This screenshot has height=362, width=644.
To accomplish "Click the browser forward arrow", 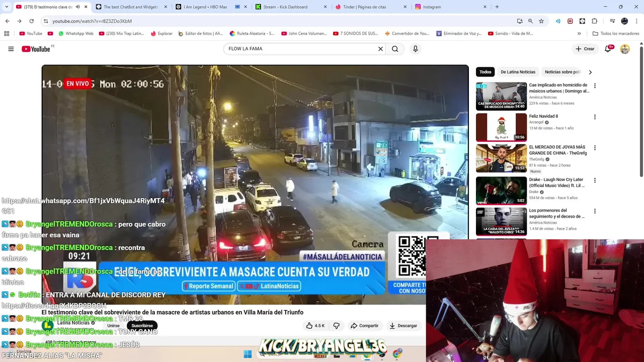I will [19, 21].
